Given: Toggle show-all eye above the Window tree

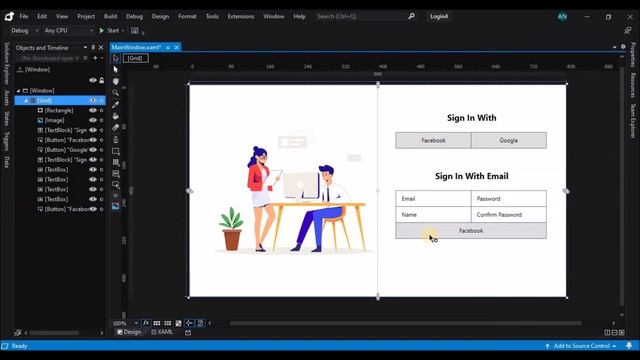Looking at the screenshot, I should (x=93, y=80).
